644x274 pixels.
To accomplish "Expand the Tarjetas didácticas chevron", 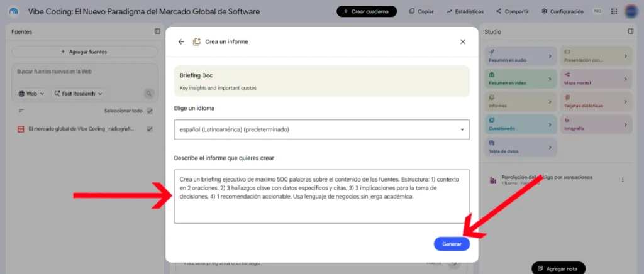I will [626, 102].
